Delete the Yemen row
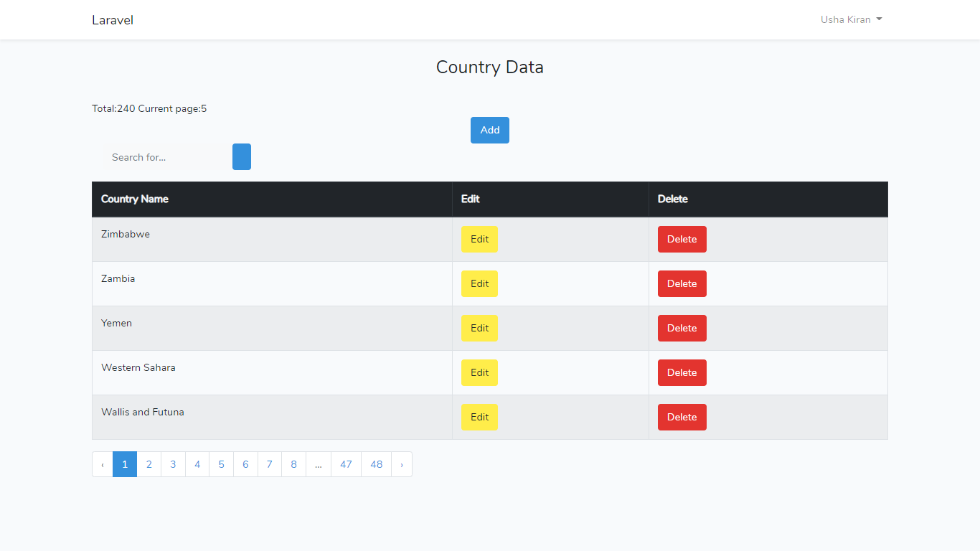The image size is (980, 551). [682, 329]
